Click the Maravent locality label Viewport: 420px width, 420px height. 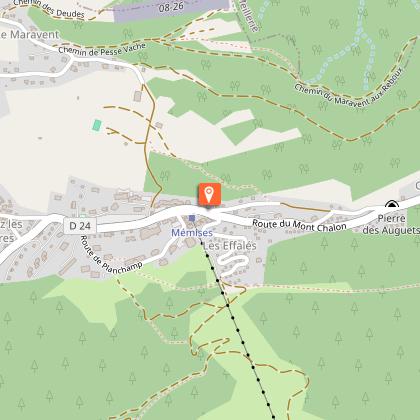[x=30, y=35]
